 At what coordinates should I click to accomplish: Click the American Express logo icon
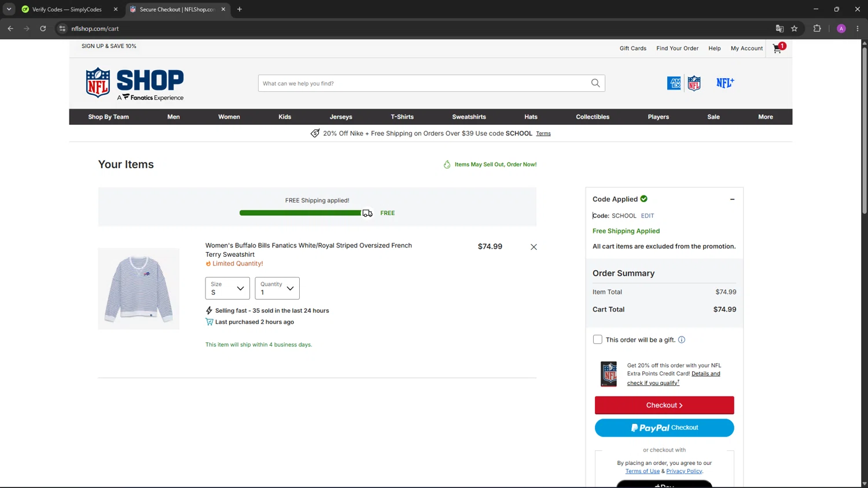(x=674, y=83)
